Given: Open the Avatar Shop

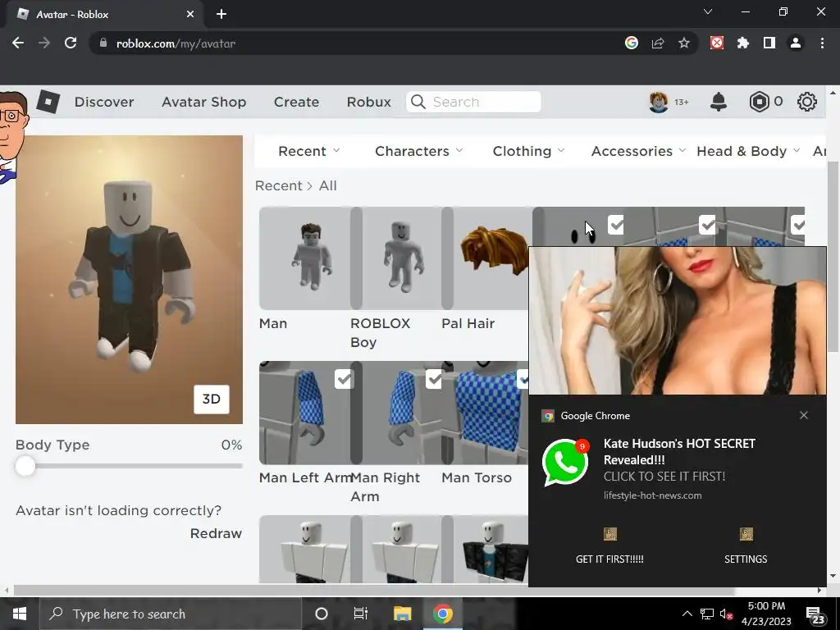Looking at the screenshot, I should [203, 102].
